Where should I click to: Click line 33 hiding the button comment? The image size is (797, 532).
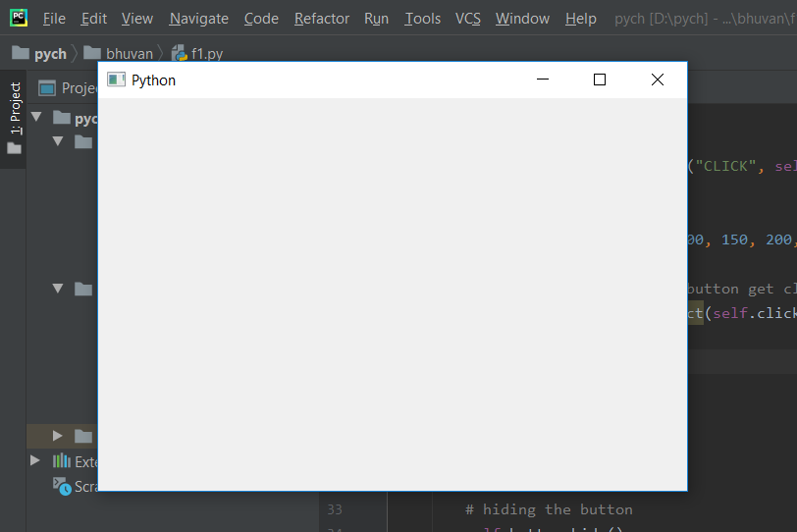[549, 509]
